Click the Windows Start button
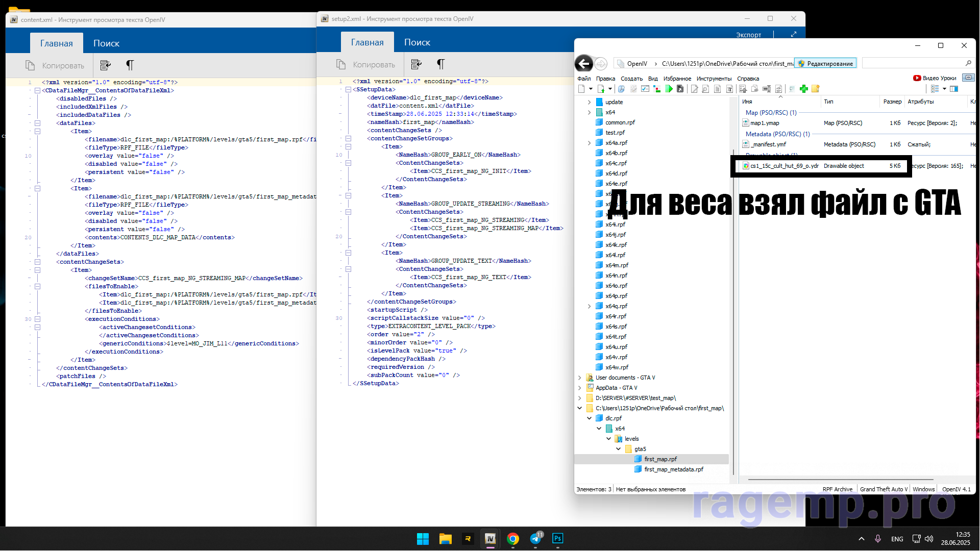Viewport: 980px width, 551px height. [423, 538]
